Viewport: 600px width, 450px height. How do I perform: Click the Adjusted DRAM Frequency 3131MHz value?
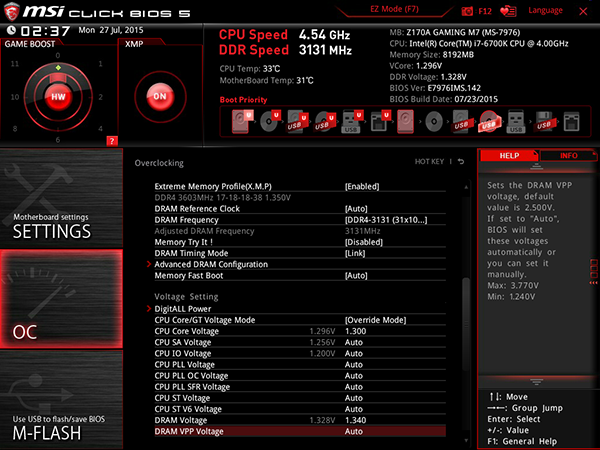(362, 231)
